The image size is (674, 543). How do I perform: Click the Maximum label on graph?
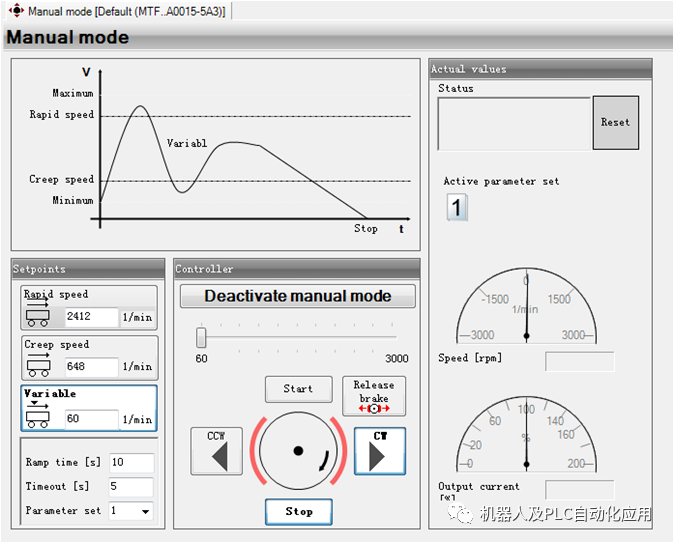[73, 93]
